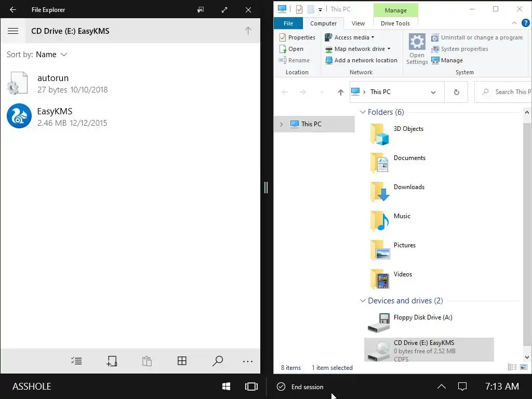Click Uninstall or change a program
This screenshot has height=399, width=532.
click(477, 37)
